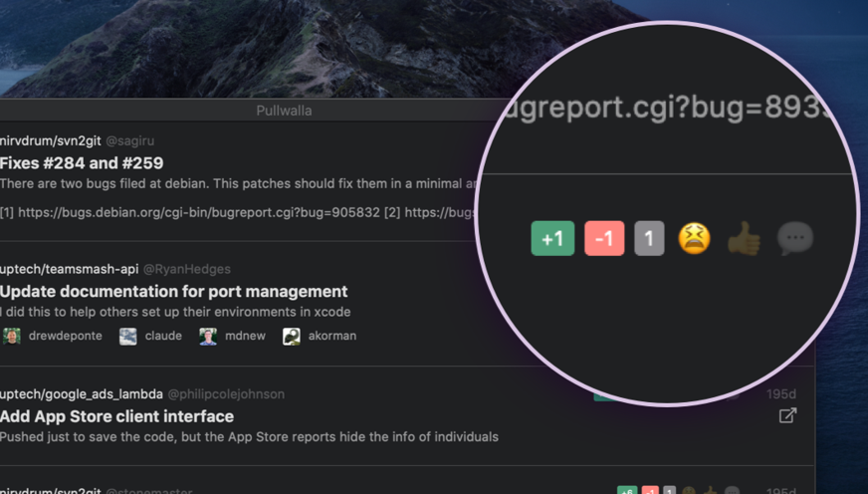Click reviewer name claude
The image size is (868, 494).
[163, 337]
